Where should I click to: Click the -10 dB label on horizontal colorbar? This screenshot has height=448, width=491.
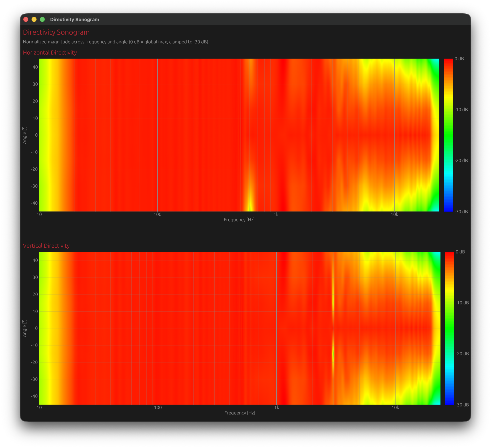(461, 110)
